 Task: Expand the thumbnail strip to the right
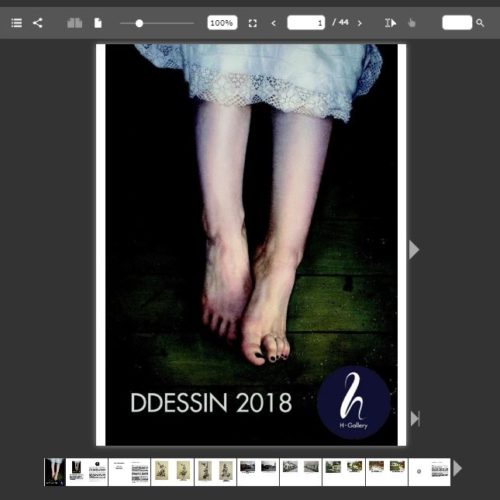pos(457,468)
